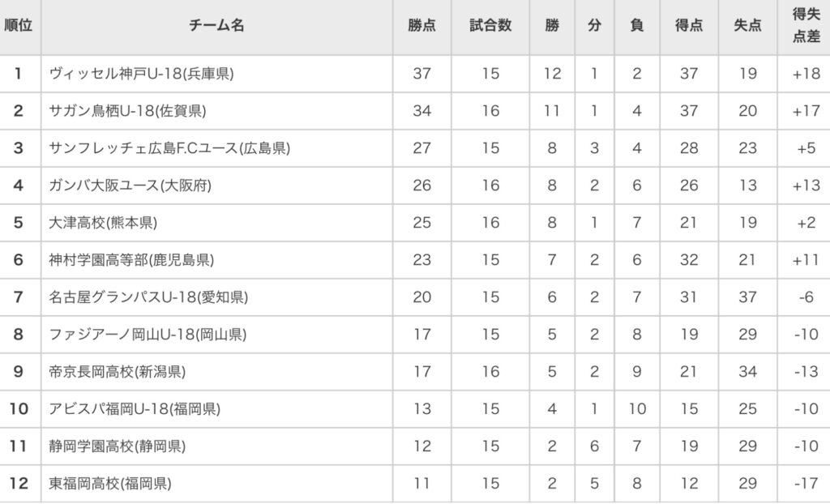Choose 名古屋グランパスU-18(愛知県) entry
Viewport: 830px width, 504px height.
[148, 297]
